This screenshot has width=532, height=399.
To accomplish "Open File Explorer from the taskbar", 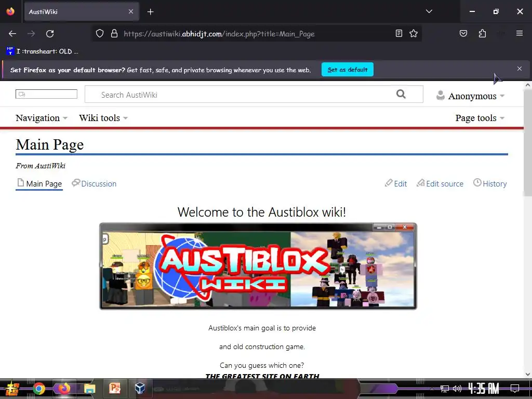I will click(89, 389).
